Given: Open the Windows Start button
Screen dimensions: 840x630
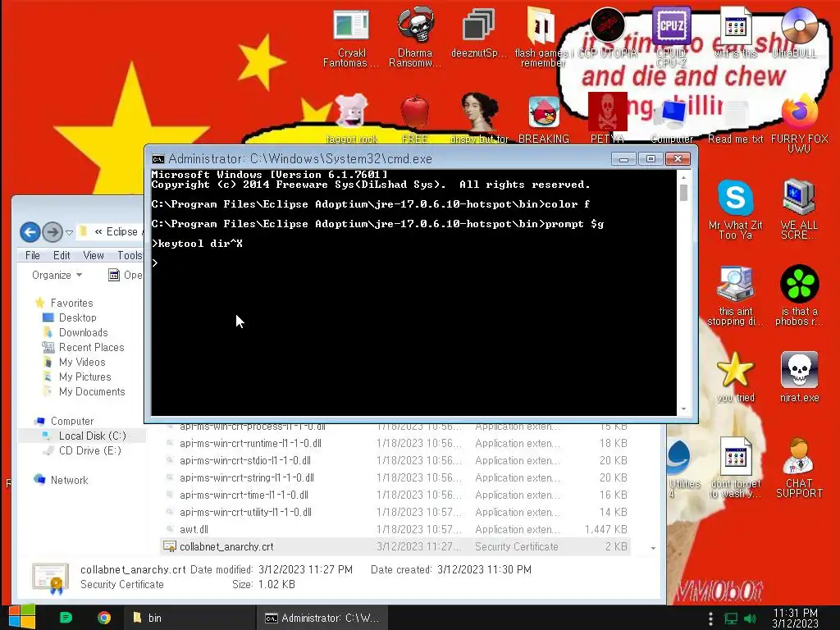Looking at the screenshot, I should 21,617.
